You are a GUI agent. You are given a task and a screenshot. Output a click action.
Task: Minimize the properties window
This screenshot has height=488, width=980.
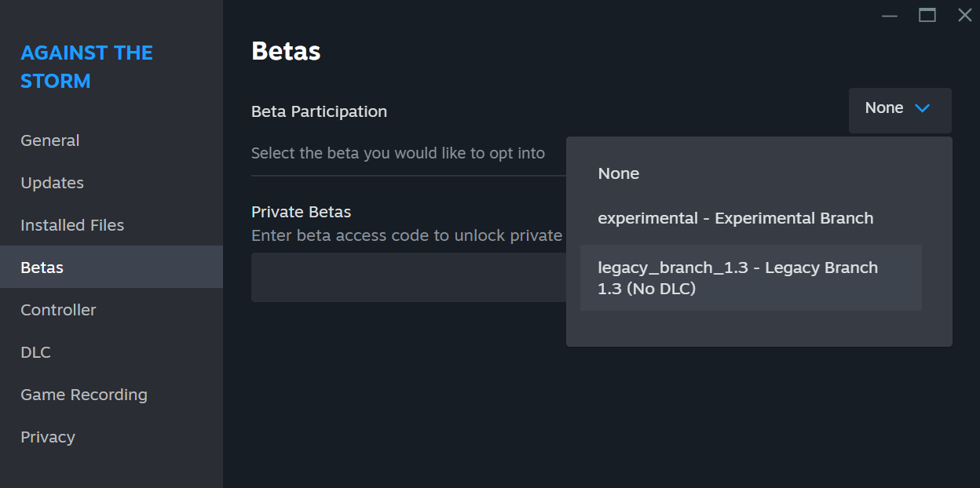[x=889, y=15]
